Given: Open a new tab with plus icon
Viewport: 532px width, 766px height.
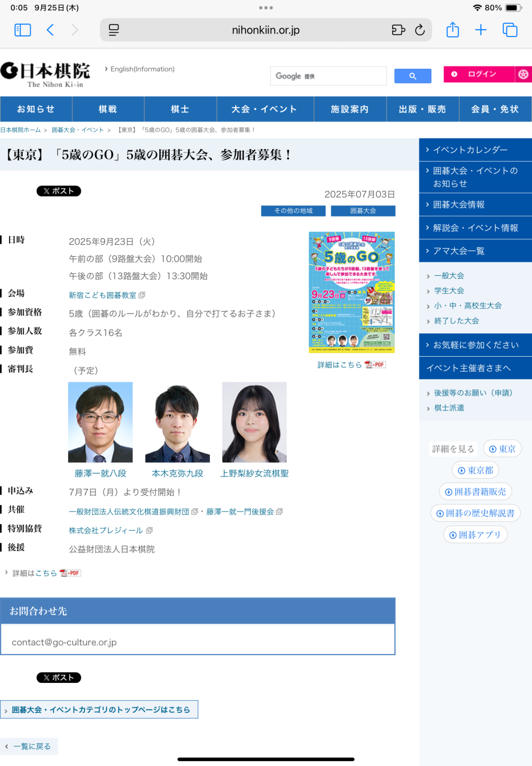Looking at the screenshot, I should click(x=481, y=30).
